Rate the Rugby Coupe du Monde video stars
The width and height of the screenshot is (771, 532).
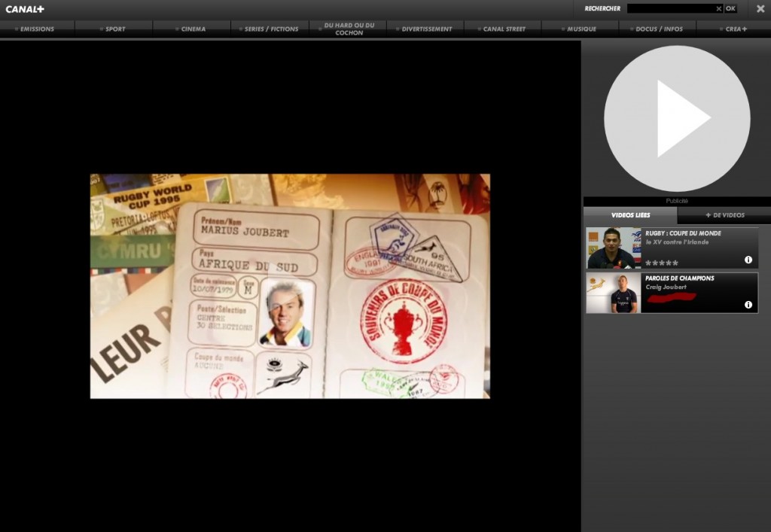(661, 263)
